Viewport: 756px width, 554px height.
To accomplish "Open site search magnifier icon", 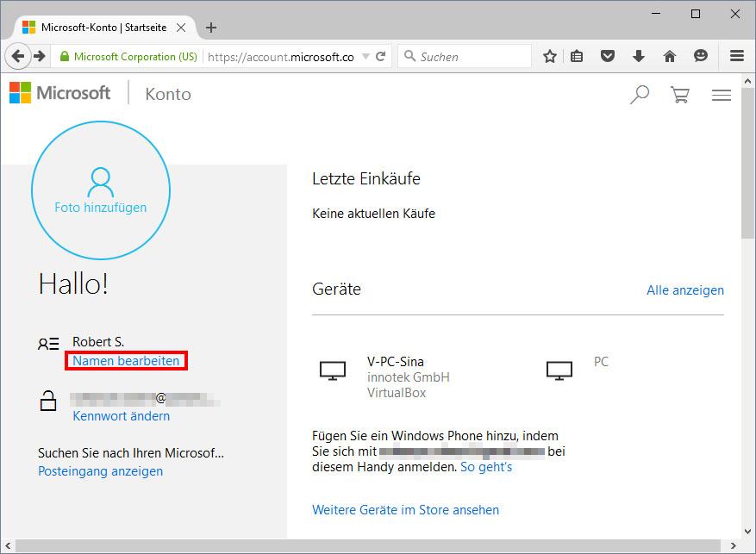I will (x=640, y=95).
